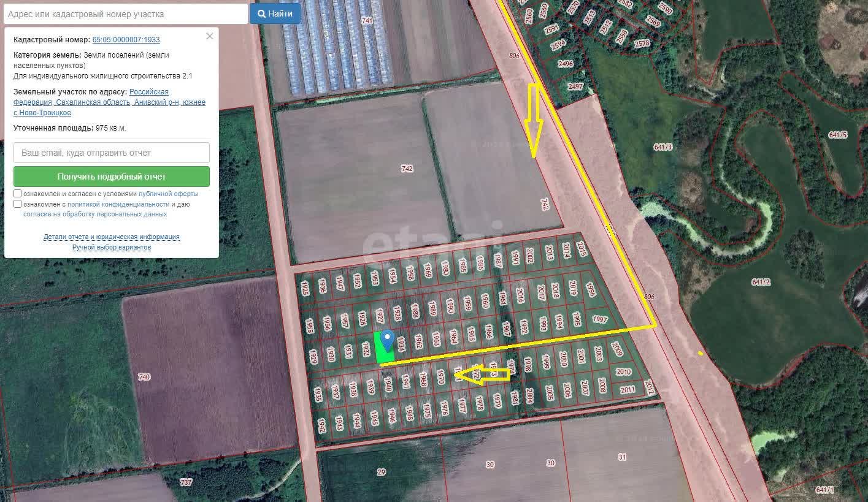868x502 pixels.
Task: Click the Найти search button
Action: click(275, 13)
